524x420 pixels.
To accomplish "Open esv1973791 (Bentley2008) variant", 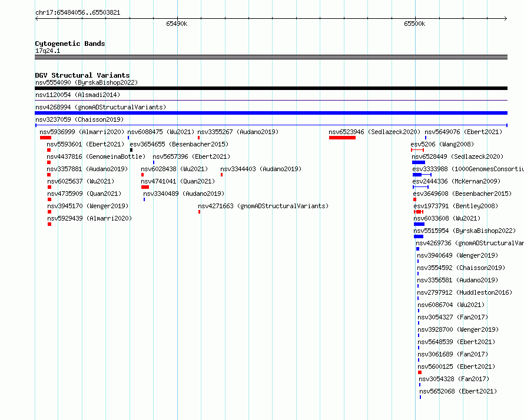I will pyautogui.click(x=456, y=206).
